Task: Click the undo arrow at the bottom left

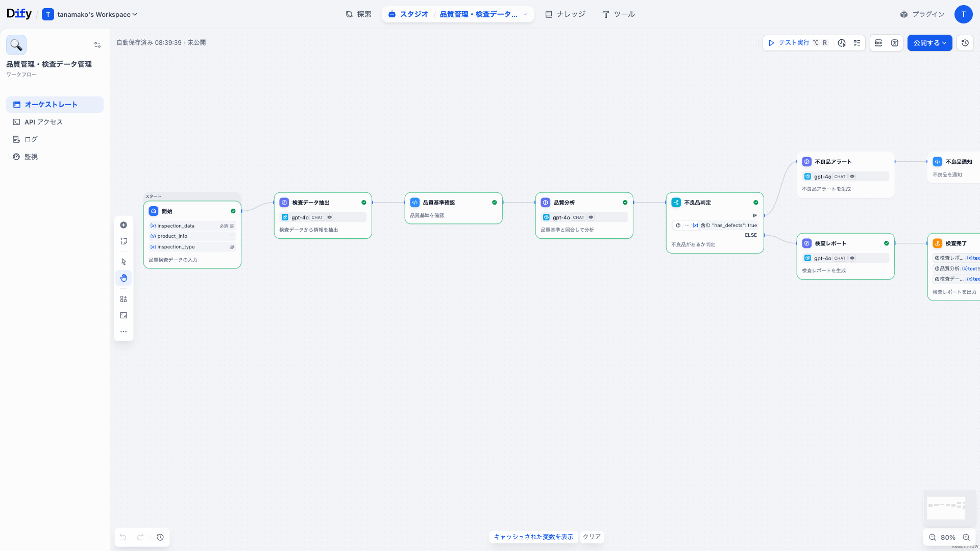Action: coord(122,537)
